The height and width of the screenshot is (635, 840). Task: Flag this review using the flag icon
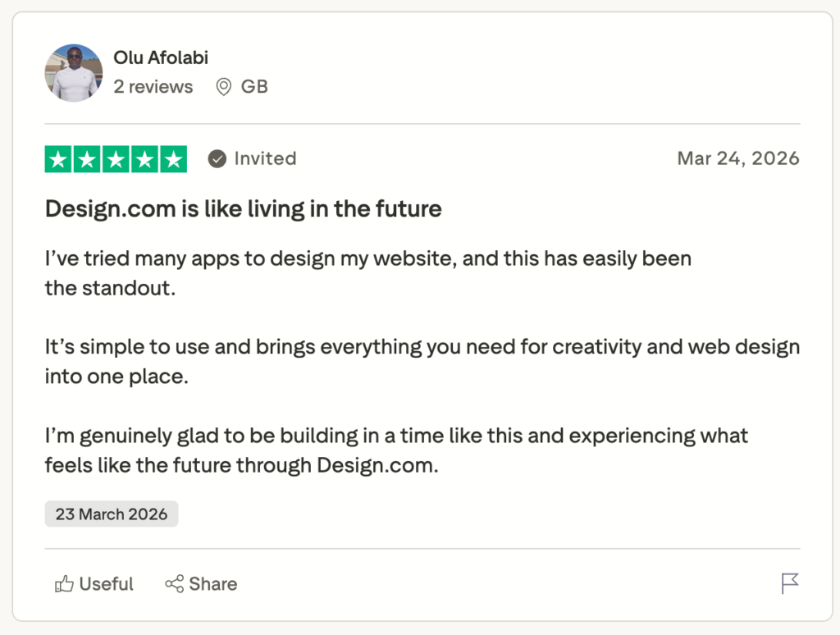pyautogui.click(x=789, y=583)
